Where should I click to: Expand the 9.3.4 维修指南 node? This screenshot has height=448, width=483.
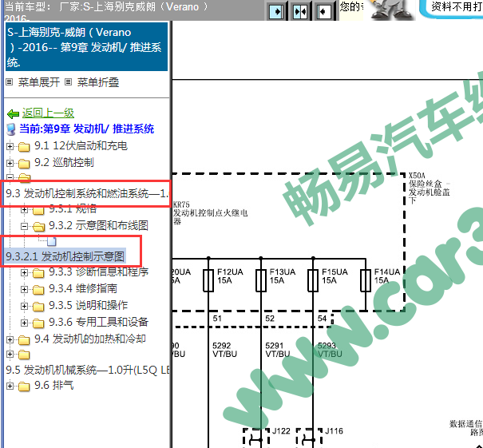[x=24, y=289]
